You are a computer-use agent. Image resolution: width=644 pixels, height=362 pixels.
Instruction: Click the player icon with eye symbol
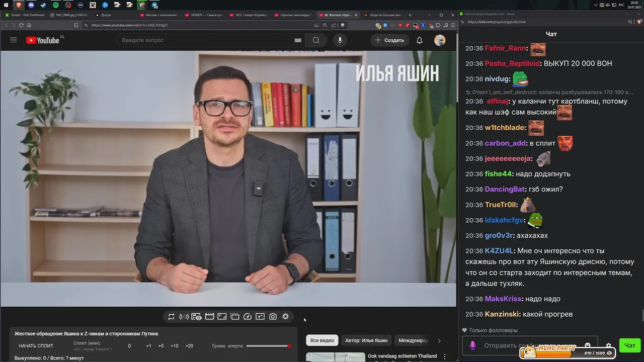(x=197, y=317)
